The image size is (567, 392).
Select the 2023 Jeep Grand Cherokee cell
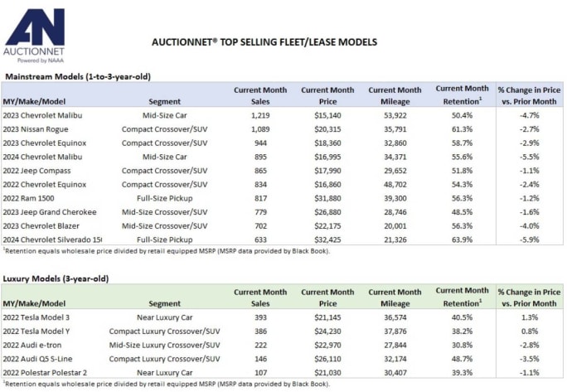[50, 212]
